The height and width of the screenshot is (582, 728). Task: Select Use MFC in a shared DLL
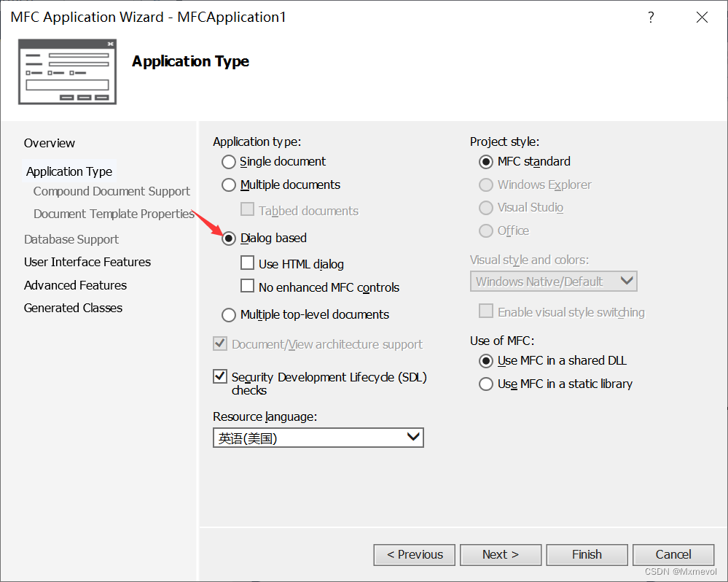(x=485, y=361)
